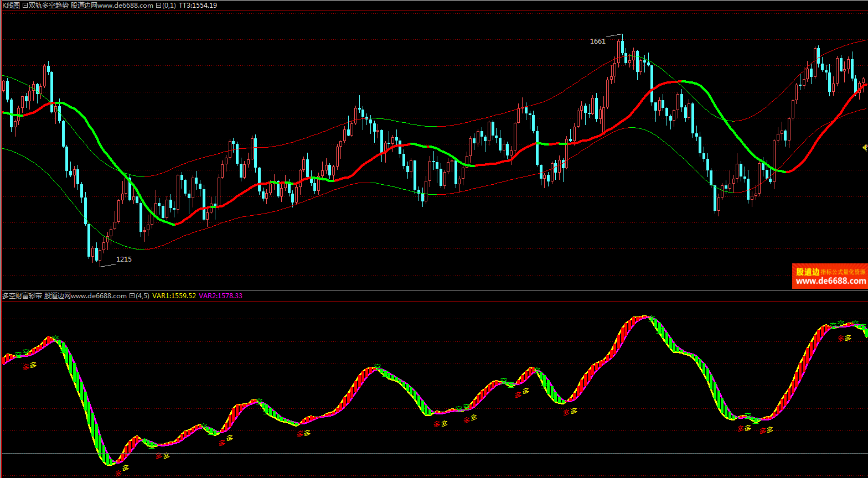Image resolution: width=868 pixels, height=478 pixels.
Task: Click the 1661 high price label
Action: point(598,41)
